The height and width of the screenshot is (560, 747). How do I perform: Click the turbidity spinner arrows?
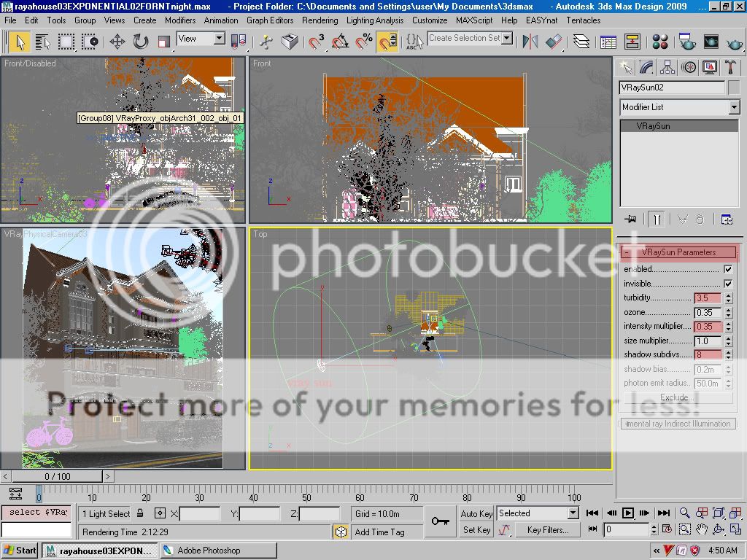(728, 298)
